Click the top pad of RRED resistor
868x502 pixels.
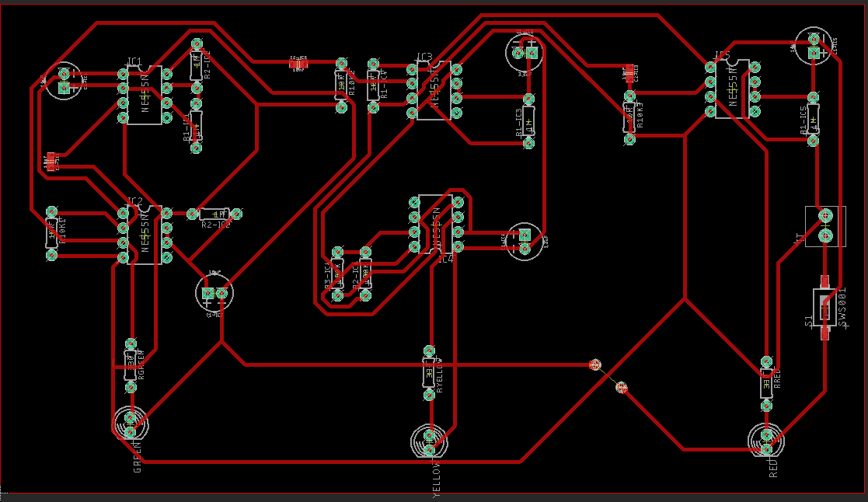766,362
